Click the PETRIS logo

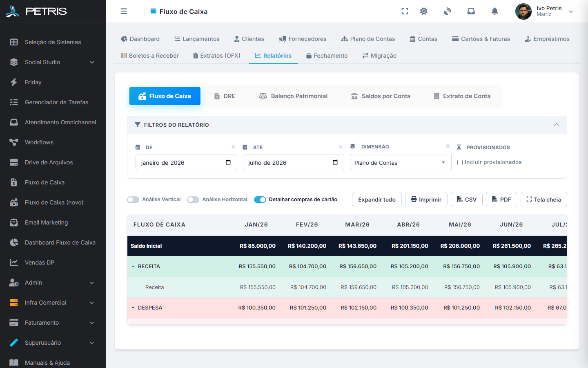[36, 11]
